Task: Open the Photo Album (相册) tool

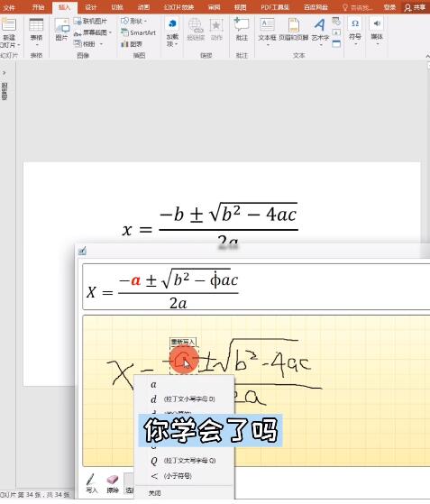Action: pos(85,43)
